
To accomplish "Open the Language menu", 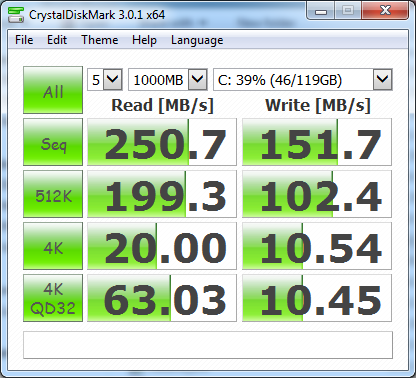I will click(197, 40).
